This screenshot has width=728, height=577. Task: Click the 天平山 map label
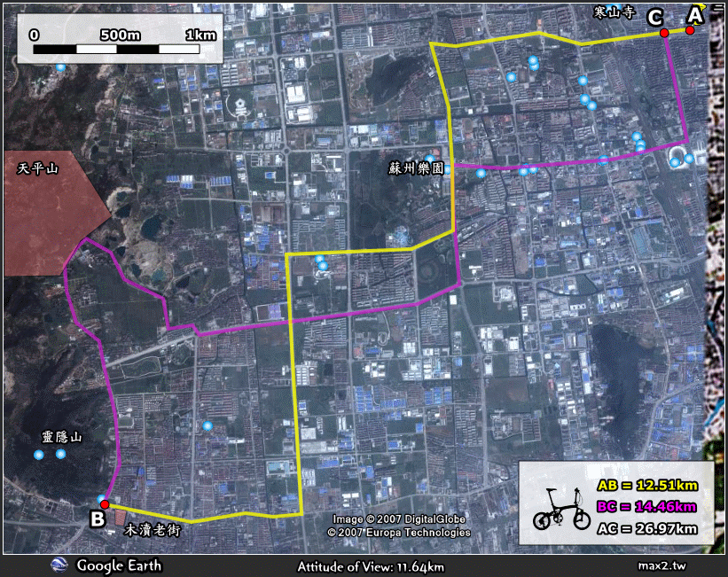click(x=37, y=168)
